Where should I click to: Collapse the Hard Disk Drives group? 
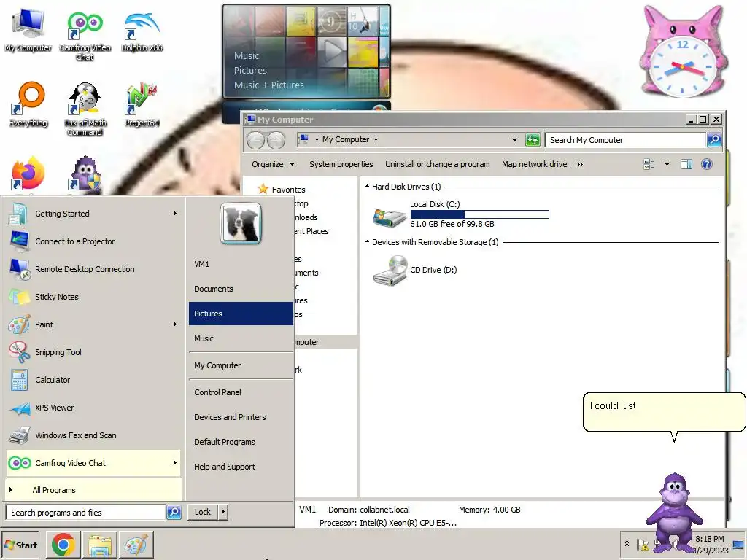(368, 186)
